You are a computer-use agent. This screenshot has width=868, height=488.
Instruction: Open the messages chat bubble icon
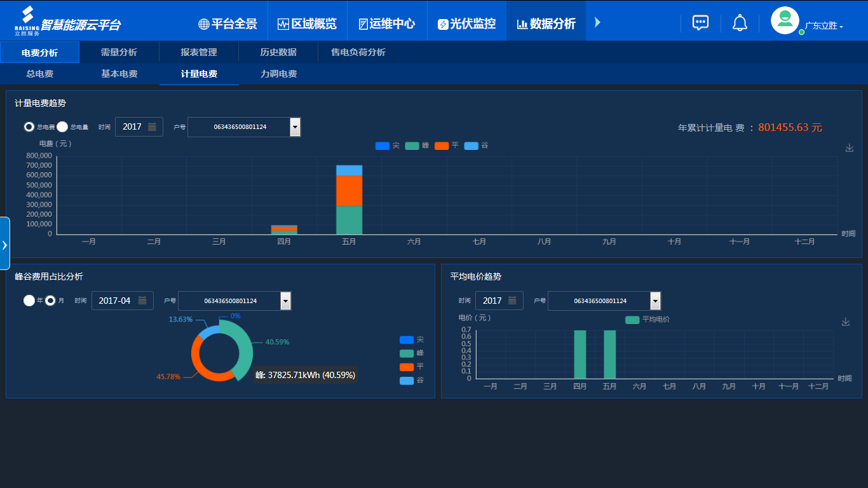click(700, 22)
